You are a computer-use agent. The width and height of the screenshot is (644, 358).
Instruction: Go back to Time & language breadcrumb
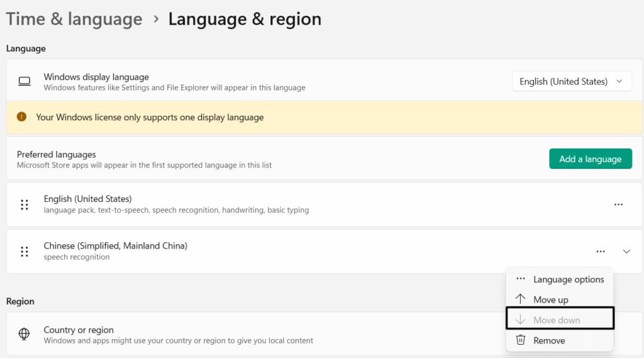(x=74, y=20)
